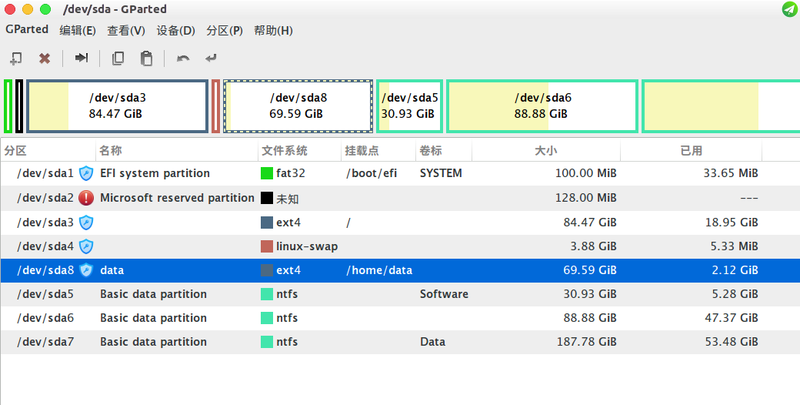Click the red Delete partition icon
Viewport: 800px width, 405px height.
(45, 59)
